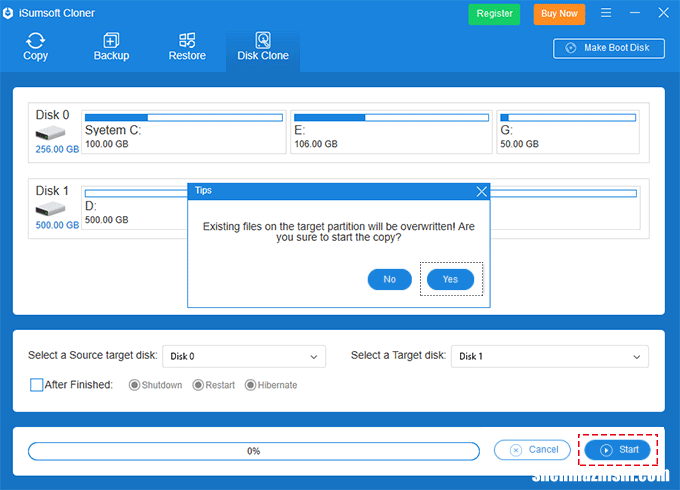Tick the After Finished checkbox

coord(36,385)
